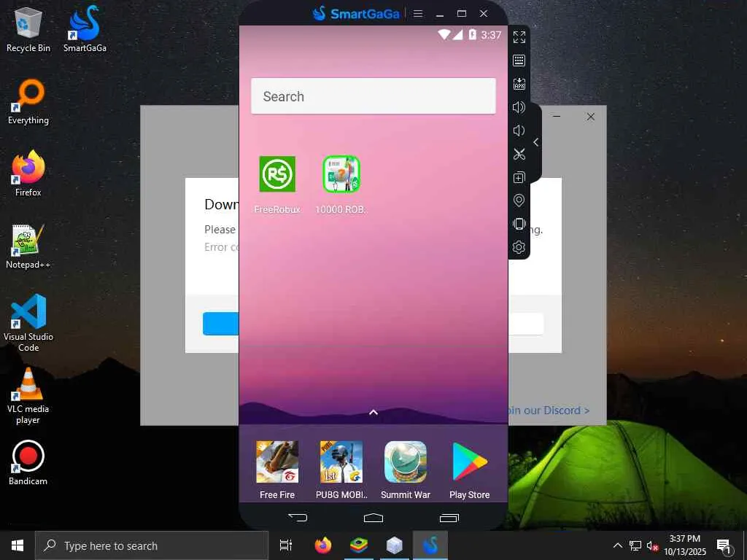Open the Summit War game icon
The height and width of the screenshot is (560, 747).
(x=406, y=462)
